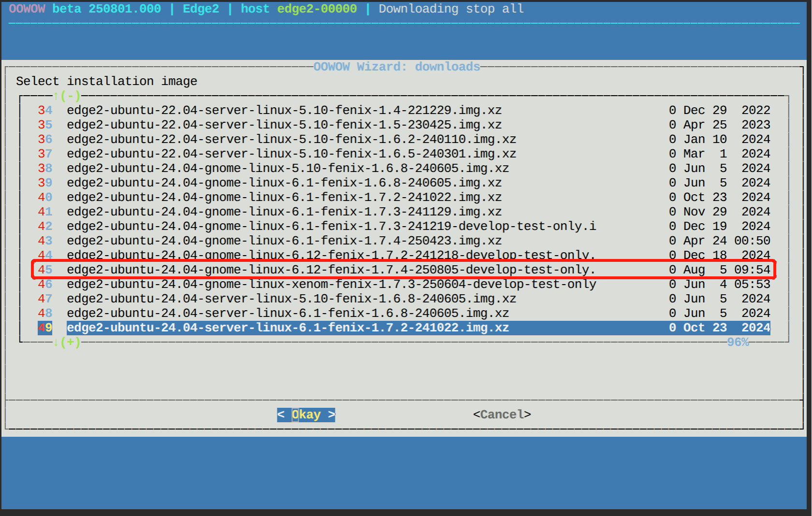Click the 96% scroll position indicator
Viewport: 812px width, 516px height.
[x=738, y=342]
